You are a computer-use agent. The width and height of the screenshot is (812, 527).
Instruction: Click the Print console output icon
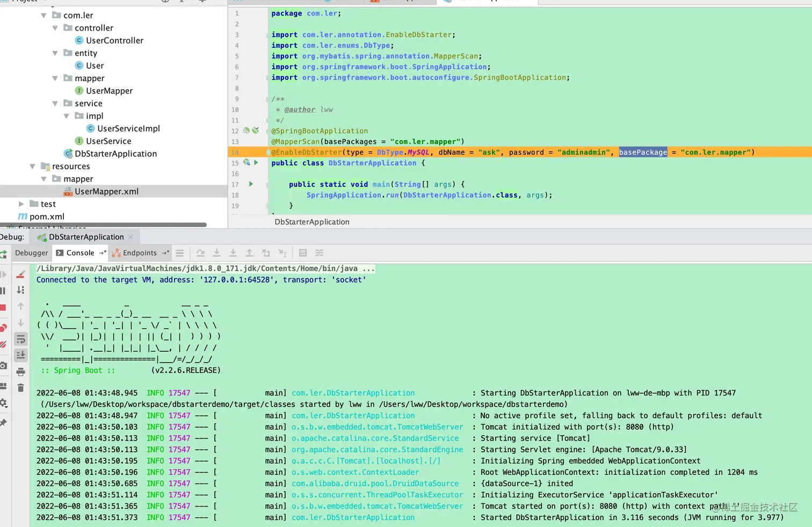(20, 372)
